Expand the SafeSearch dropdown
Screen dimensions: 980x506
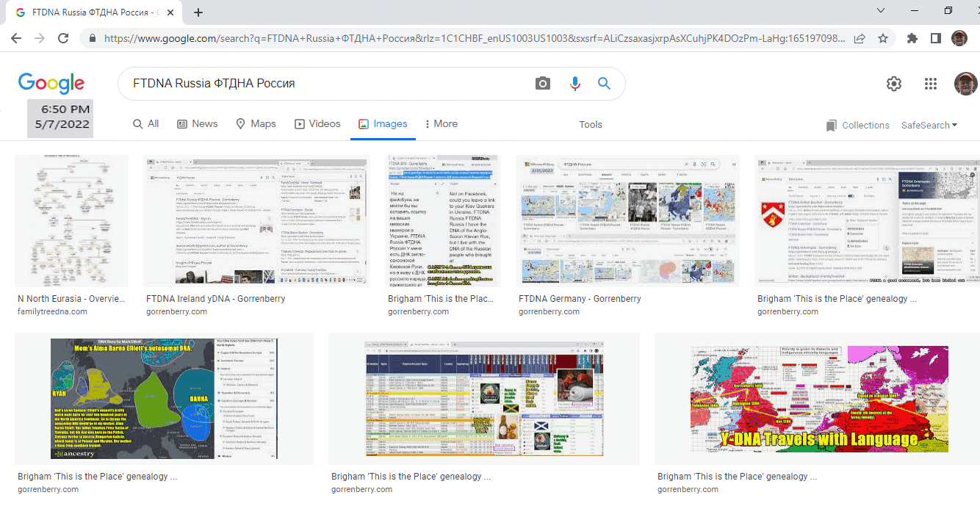pos(929,126)
